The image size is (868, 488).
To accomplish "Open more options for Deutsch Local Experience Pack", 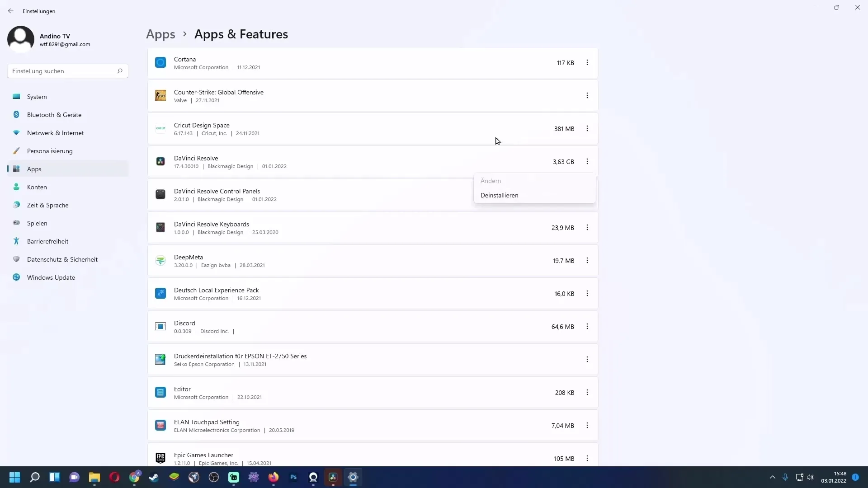I will (587, 294).
